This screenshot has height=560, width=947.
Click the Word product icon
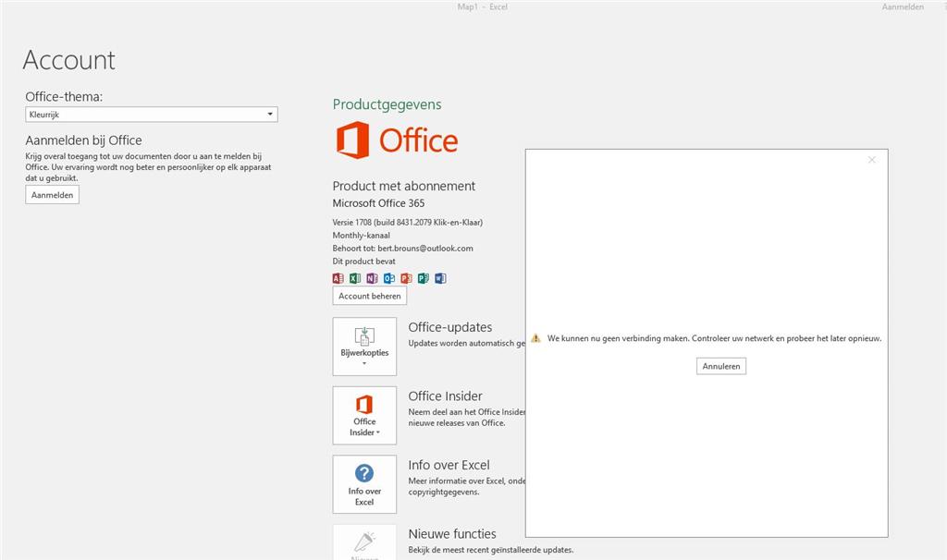tap(440, 278)
